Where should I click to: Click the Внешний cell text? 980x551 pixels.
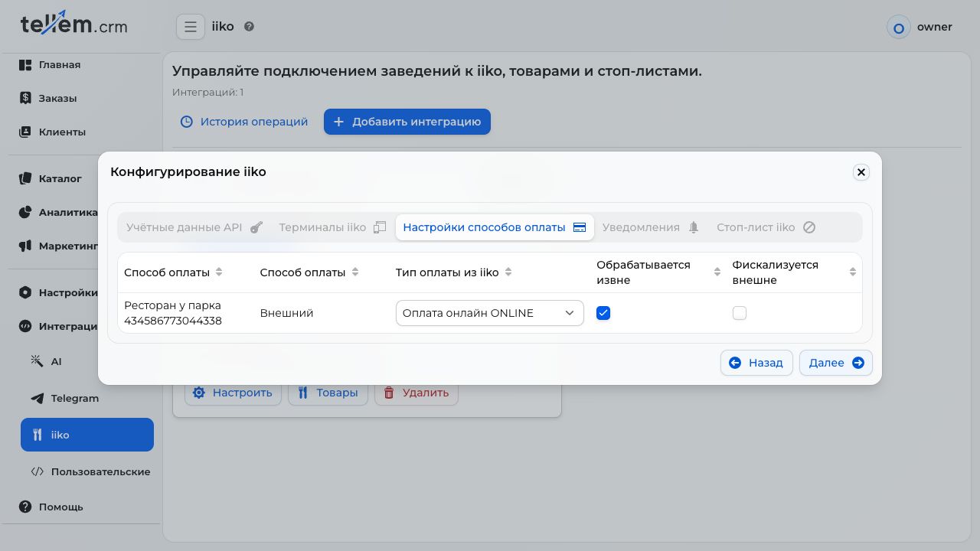click(x=286, y=313)
